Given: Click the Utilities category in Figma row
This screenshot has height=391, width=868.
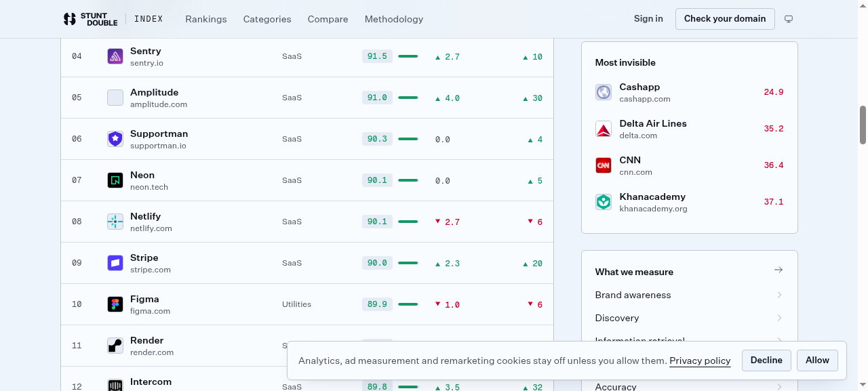Looking at the screenshot, I should 296,304.
